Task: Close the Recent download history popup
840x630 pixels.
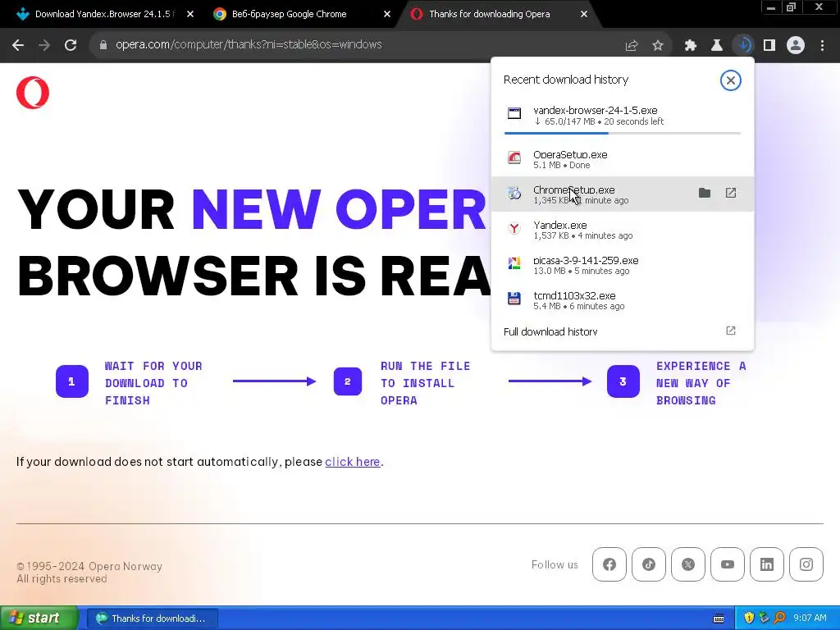Action: tap(730, 80)
